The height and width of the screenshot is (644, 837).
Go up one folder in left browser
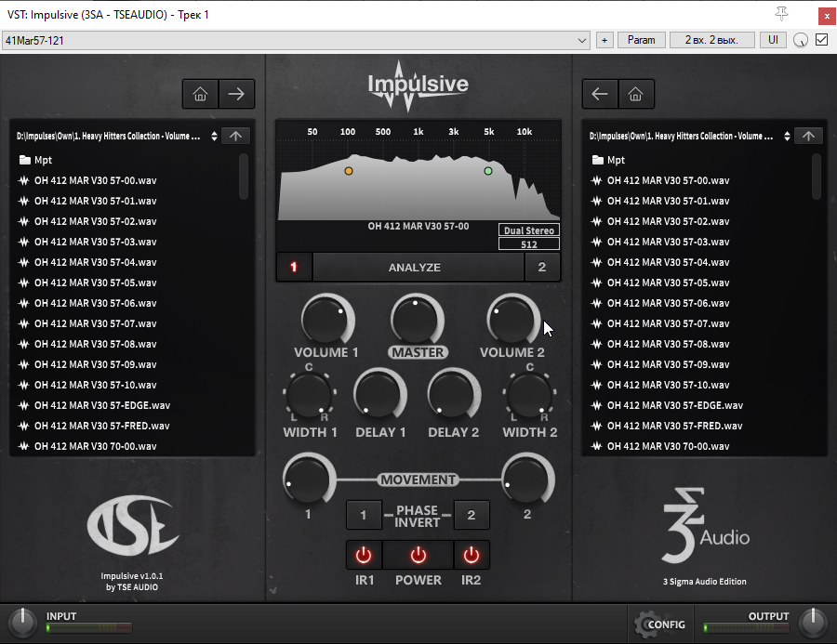coord(235,136)
